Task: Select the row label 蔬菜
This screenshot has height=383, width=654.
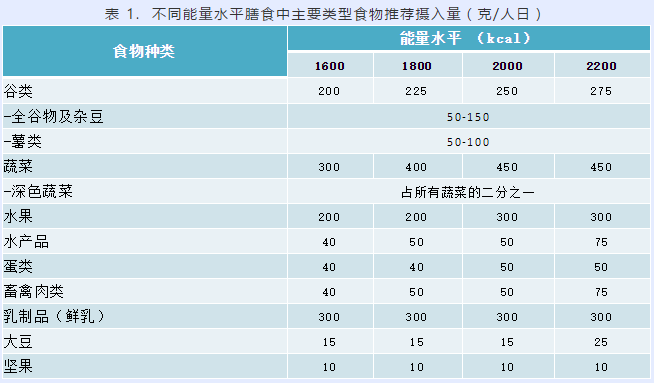Action: pyautogui.click(x=18, y=166)
